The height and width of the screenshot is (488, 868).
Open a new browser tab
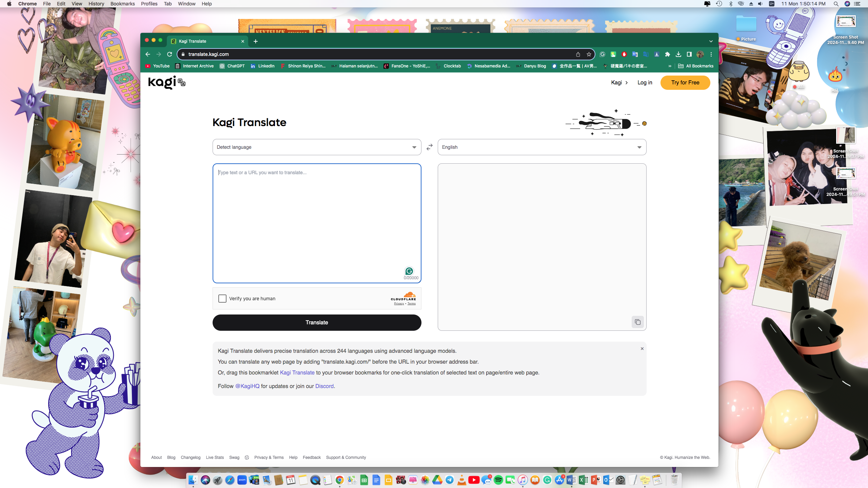[256, 41]
